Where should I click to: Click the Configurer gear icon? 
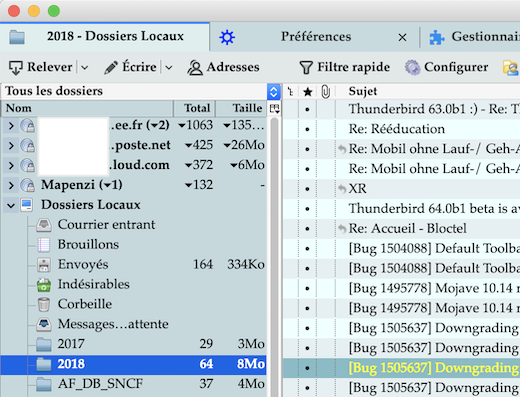point(413,68)
